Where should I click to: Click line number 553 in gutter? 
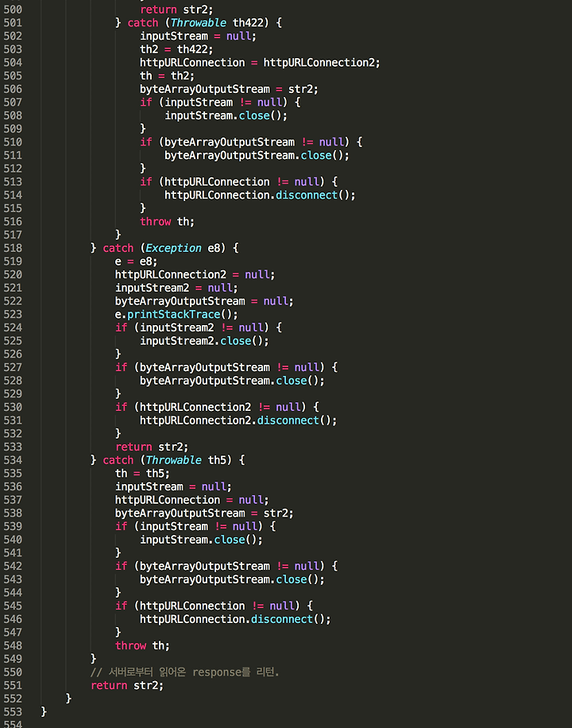point(13,712)
